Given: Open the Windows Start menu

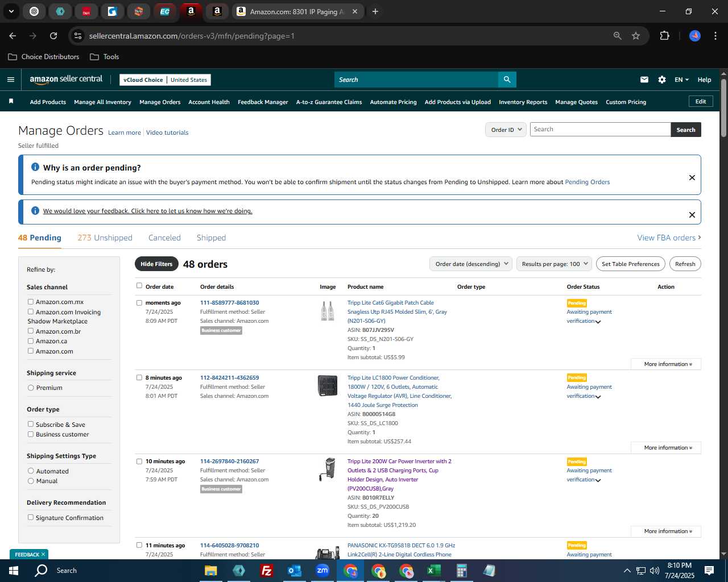Looking at the screenshot, I should (x=14, y=570).
